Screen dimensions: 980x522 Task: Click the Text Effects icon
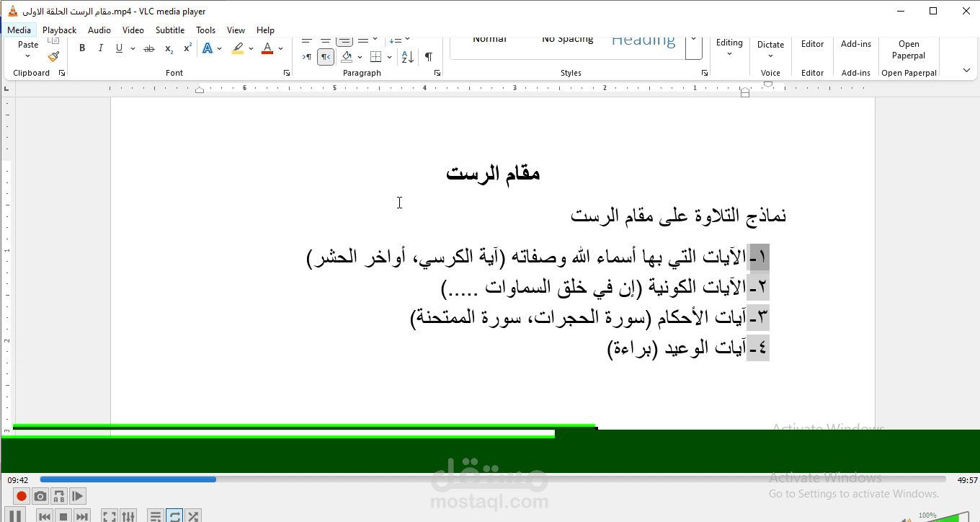[x=208, y=48]
